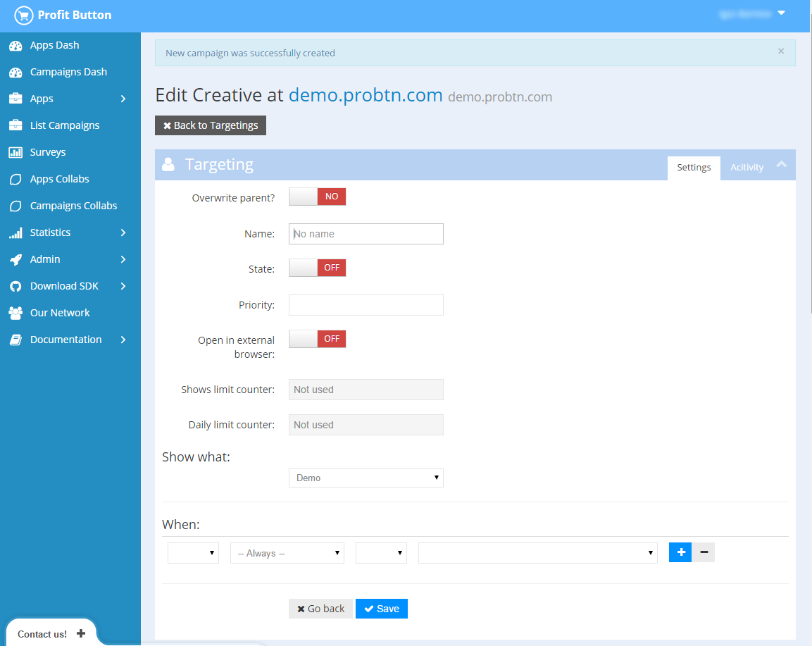Open Our Network page
This screenshot has width=812, height=646.
tap(60, 313)
